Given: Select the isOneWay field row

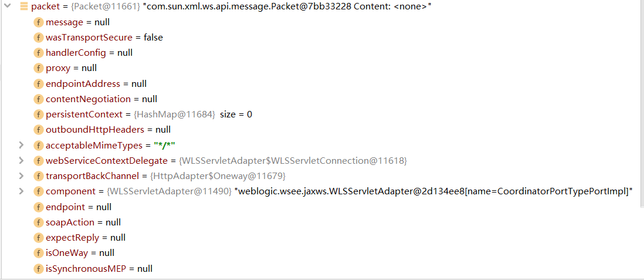Looking at the screenshot, I should 80,253.
